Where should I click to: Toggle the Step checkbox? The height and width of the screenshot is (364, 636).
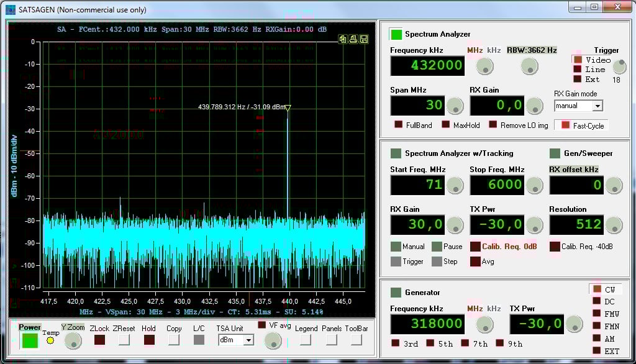click(x=437, y=262)
